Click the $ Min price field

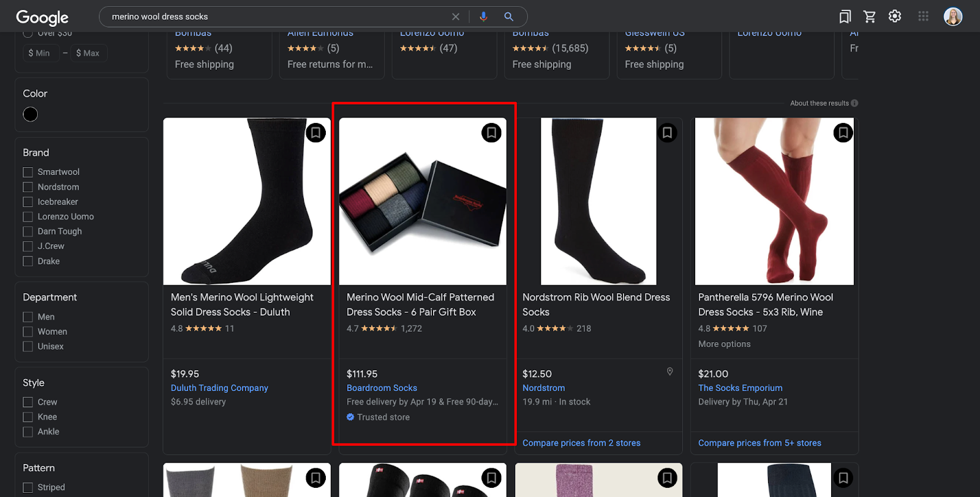41,53
